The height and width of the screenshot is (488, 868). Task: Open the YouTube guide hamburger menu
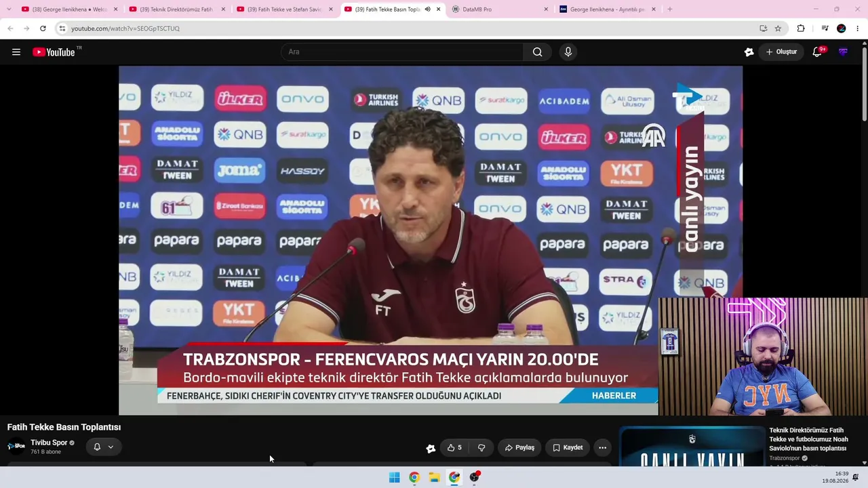[16, 52]
